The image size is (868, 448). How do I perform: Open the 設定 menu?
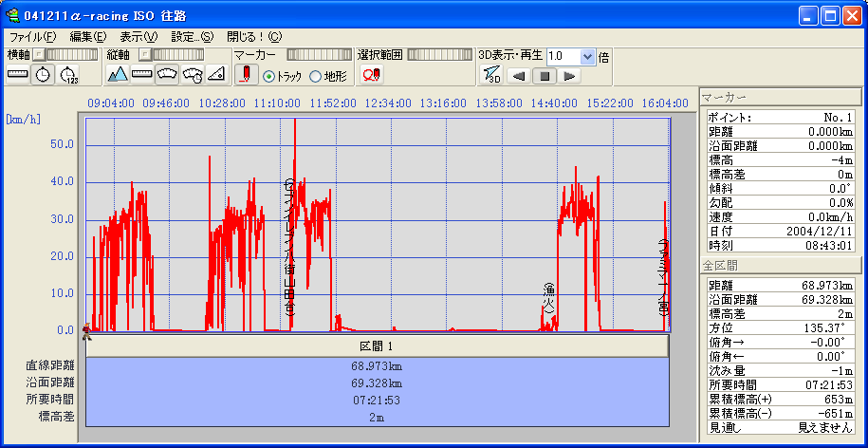point(192,37)
